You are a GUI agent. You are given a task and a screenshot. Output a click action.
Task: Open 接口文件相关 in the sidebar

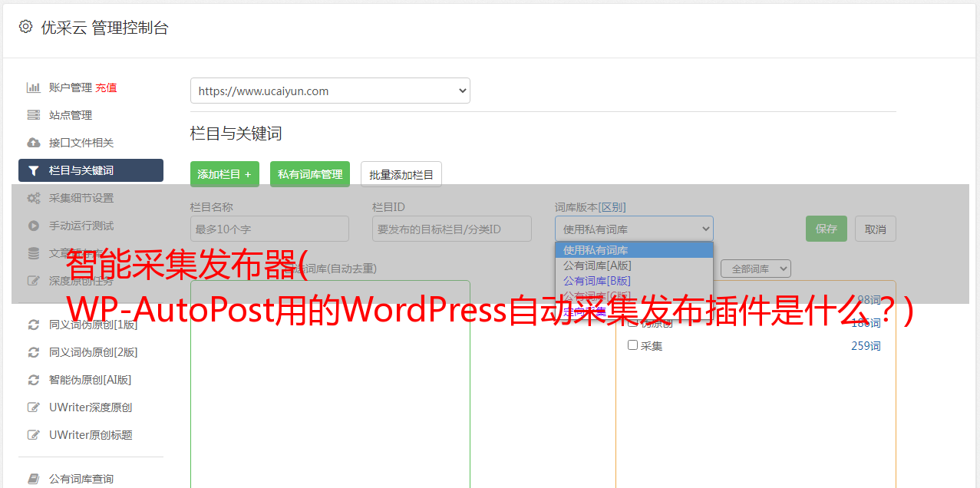pos(81,143)
